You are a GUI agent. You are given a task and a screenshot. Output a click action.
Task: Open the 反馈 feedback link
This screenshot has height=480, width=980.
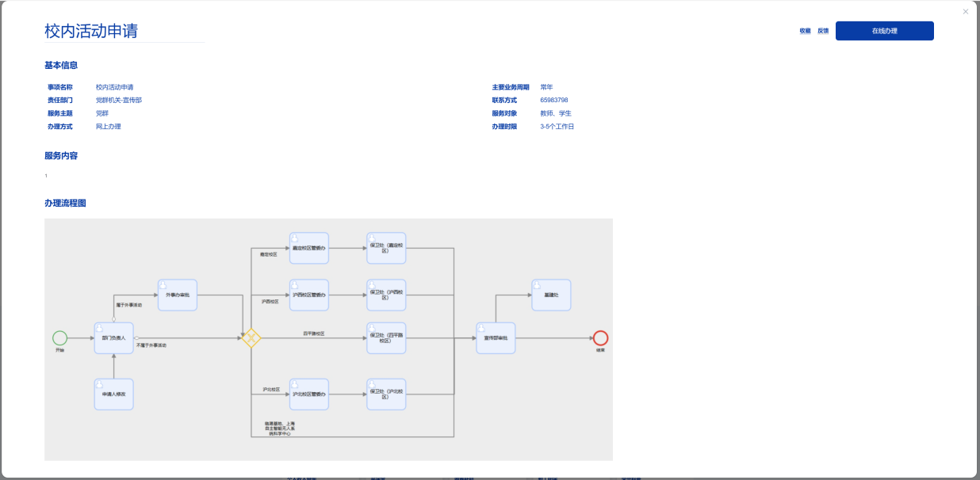(823, 31)
